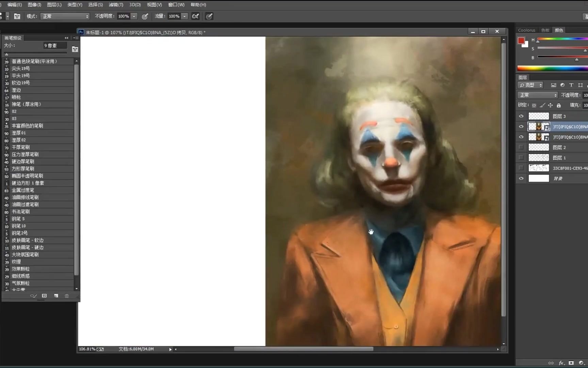The width and height of the screenshot is (588, 368).
Task: Toggle live tip brush preview icon
Action: tap(33, 296)
